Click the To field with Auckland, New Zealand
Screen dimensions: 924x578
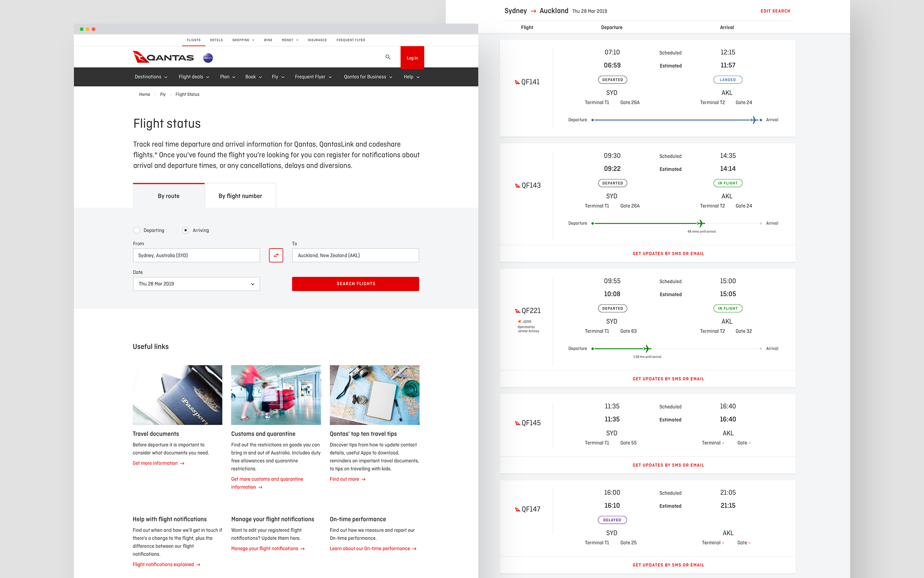tap(356, 255)
